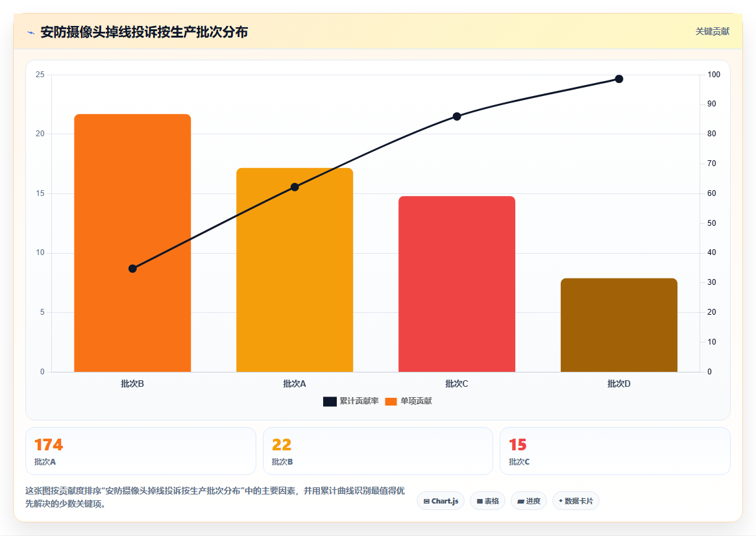The width and height of the screenshot is (756, 536).
Task: Open the 174 批次A data card
Action: tap(141, 451)
